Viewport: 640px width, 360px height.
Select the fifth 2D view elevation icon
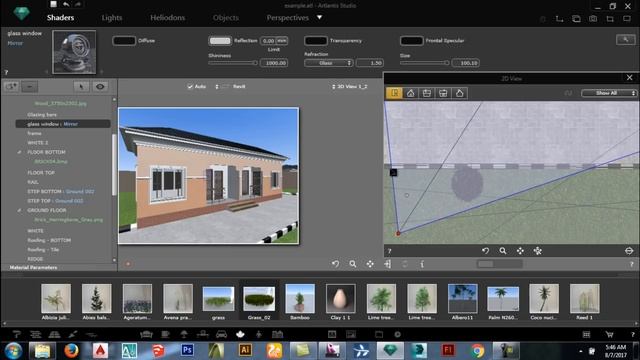[x=459, y=93]
